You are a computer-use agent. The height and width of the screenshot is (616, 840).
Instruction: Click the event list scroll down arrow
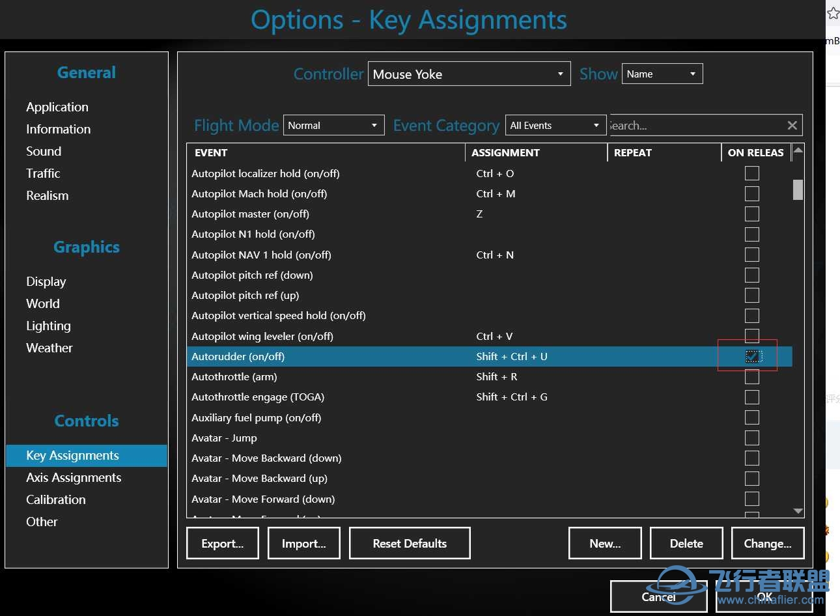click(798, 511)
